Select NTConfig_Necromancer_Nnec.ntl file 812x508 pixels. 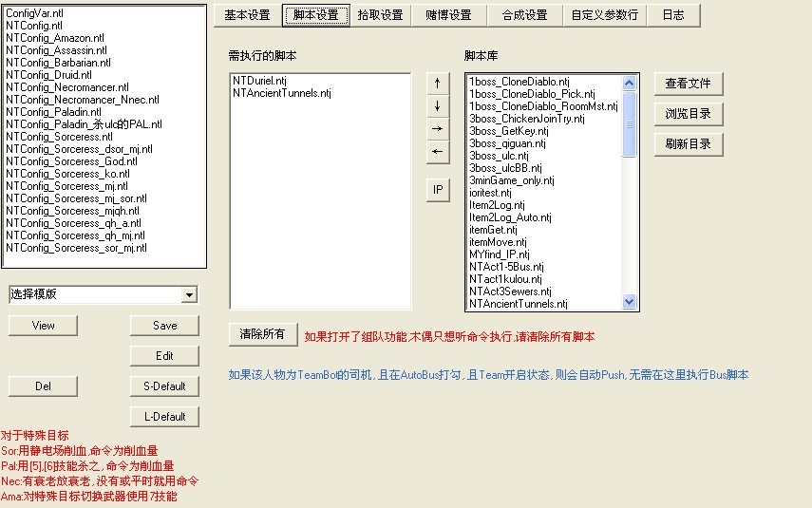[83, 100]
